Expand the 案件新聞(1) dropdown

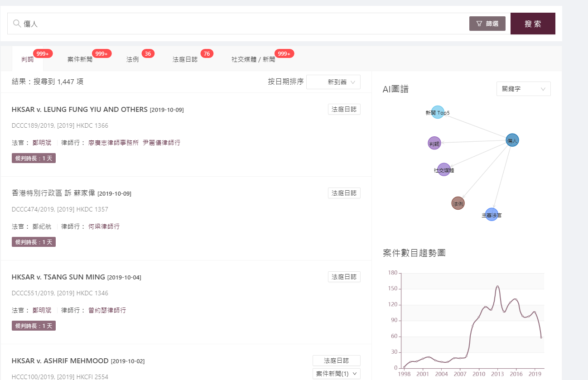(336, 374)
